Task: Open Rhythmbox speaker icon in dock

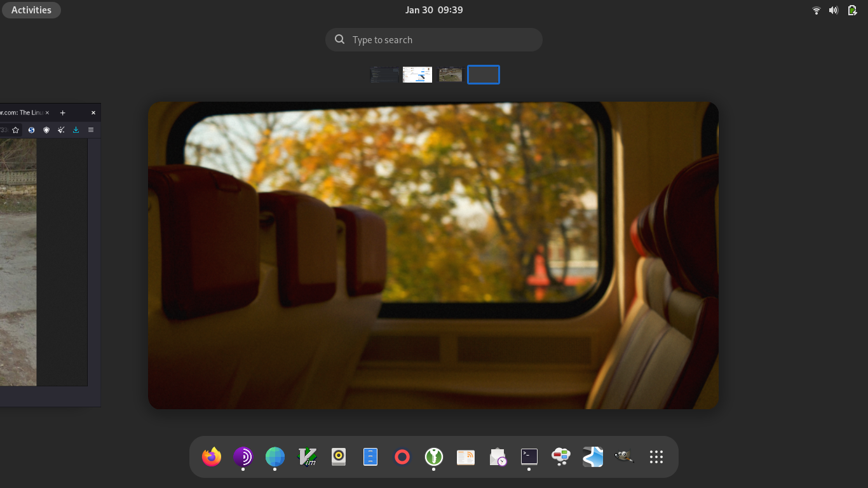Action: tap(339, 457)
